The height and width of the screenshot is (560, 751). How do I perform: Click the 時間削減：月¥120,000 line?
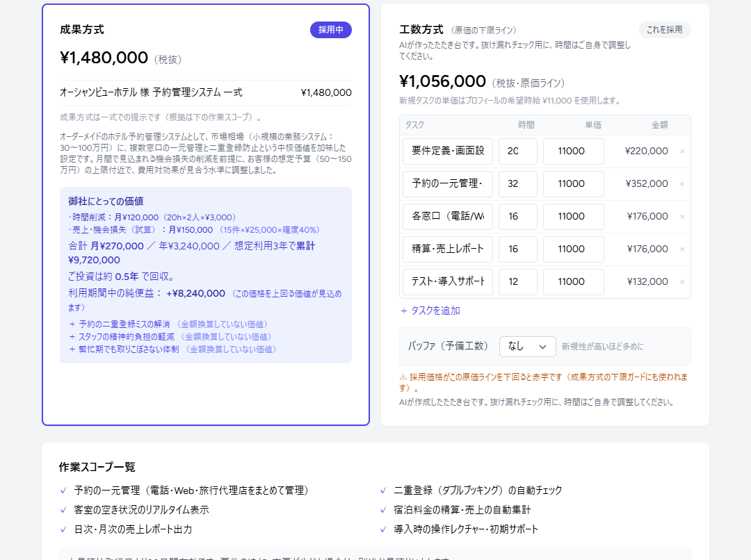[x=152, y=217]
